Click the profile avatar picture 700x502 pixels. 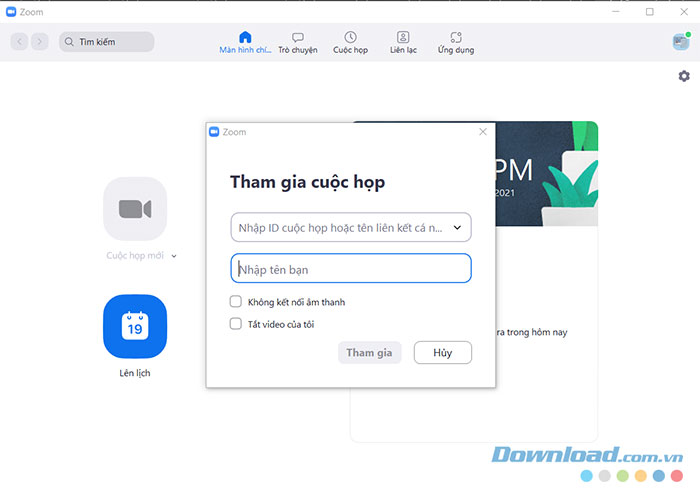click(x=681, y=41)
